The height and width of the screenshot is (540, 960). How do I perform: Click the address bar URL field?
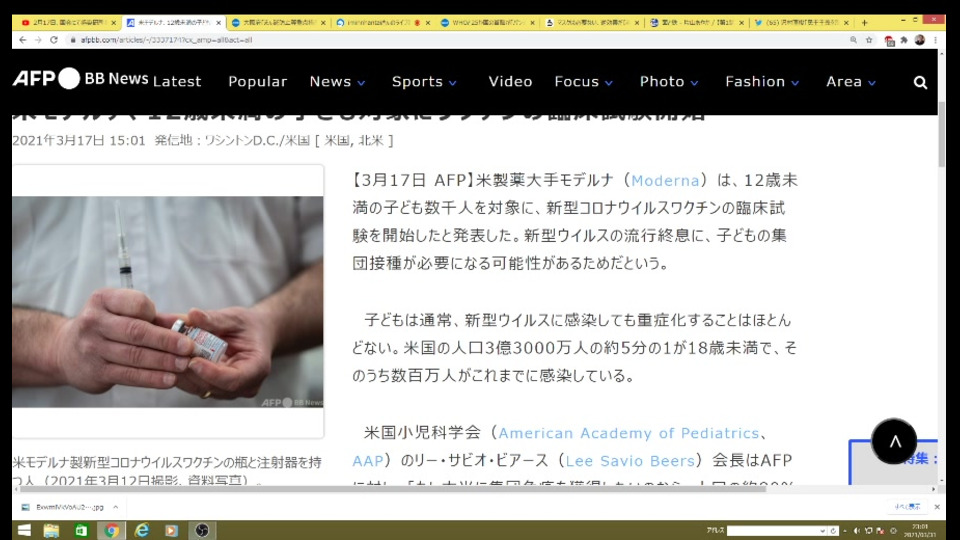[453, 40]
